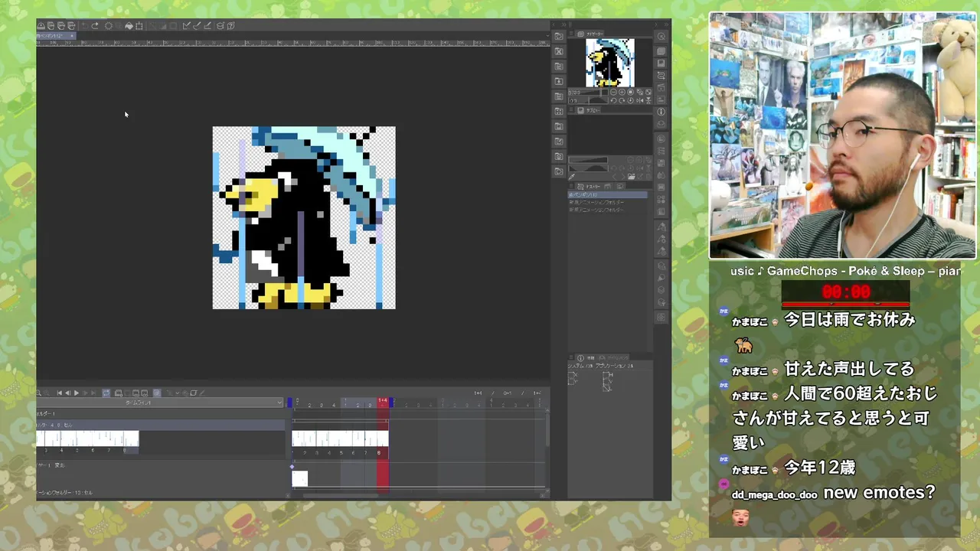Click the timeline horizontal scrollbar
The image size is (980, 551).
(x=340, y=495)
